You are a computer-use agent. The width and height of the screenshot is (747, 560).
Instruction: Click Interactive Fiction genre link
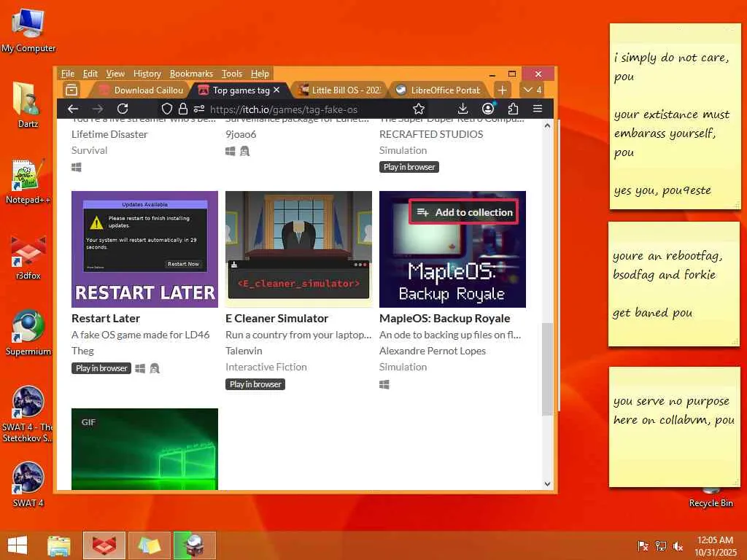tap(266, 367)
